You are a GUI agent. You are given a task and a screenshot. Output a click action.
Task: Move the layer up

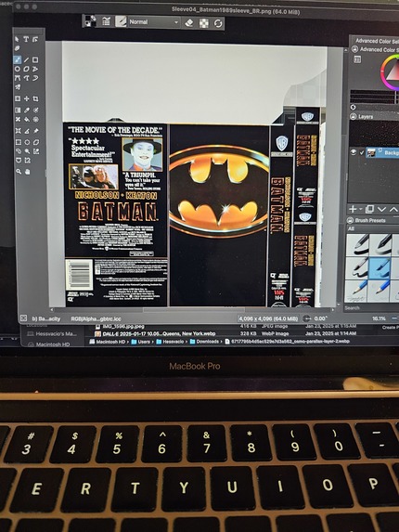(393, 209)
